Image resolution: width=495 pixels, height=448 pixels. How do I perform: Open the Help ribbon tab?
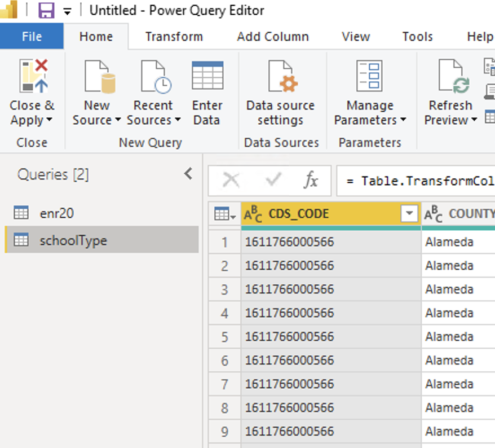click(480, 37)
